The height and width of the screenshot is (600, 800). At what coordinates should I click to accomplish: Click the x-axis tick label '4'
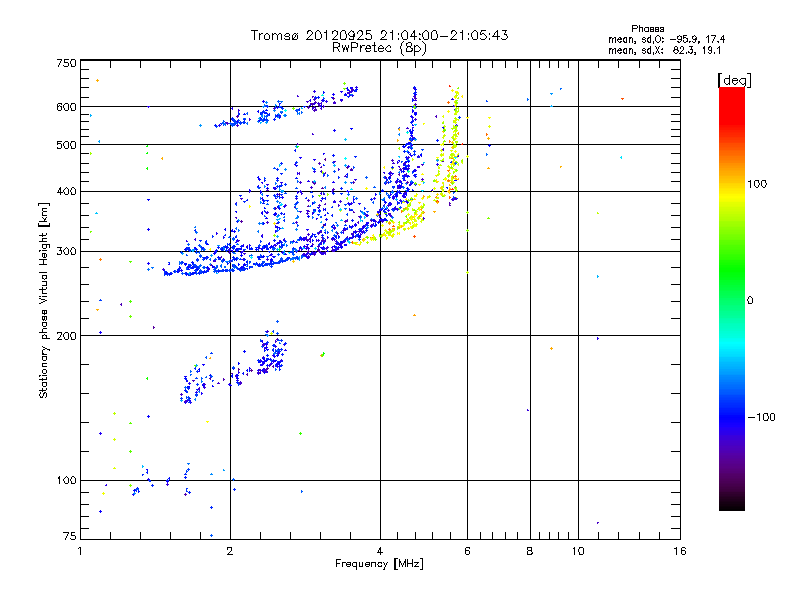(x=380, y=551)
